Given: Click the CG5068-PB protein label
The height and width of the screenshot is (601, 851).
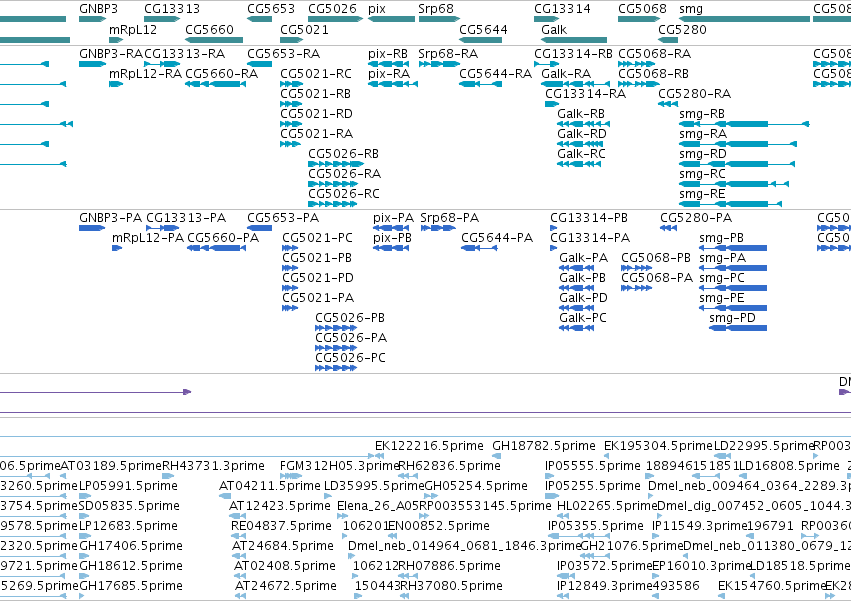Looking at the screenshot, I should [x=656, y=258].
